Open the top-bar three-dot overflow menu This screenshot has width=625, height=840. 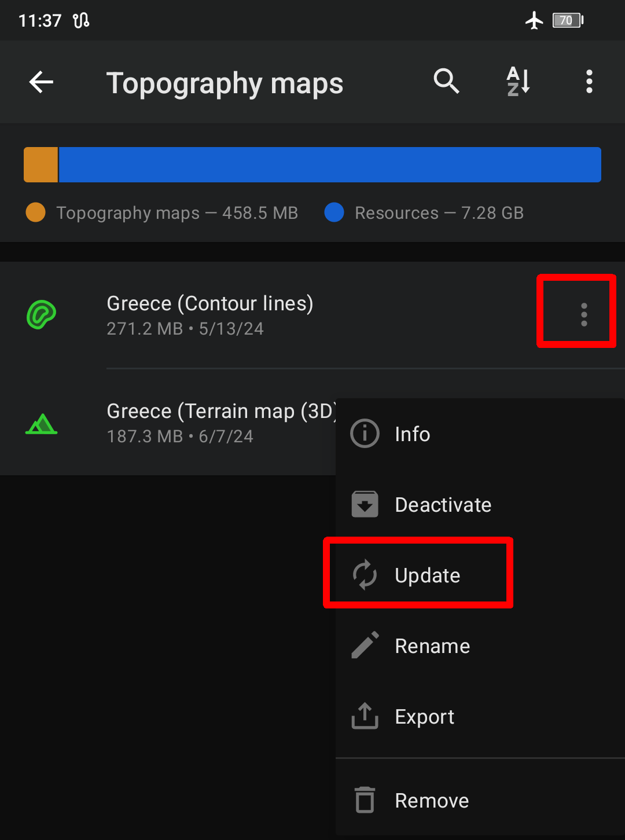589,82
